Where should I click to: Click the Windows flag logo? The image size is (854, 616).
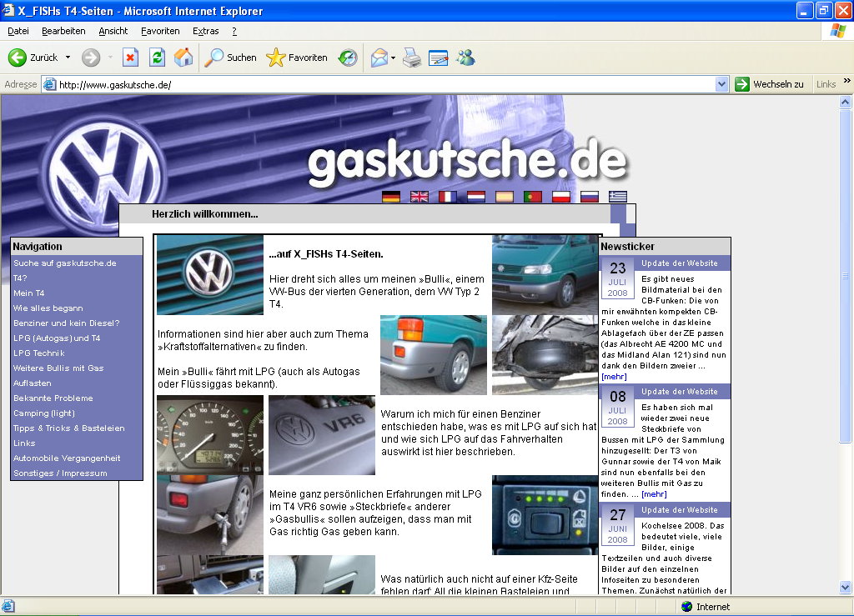tap(837, 31)
